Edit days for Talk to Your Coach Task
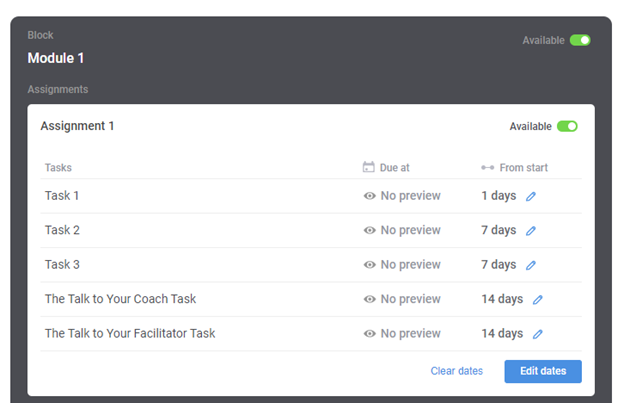The image size is (624, 403). pos(538,299)
